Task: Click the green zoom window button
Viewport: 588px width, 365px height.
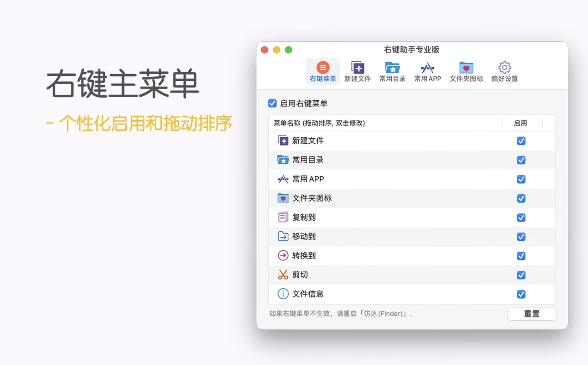Action: coord(289,50)
